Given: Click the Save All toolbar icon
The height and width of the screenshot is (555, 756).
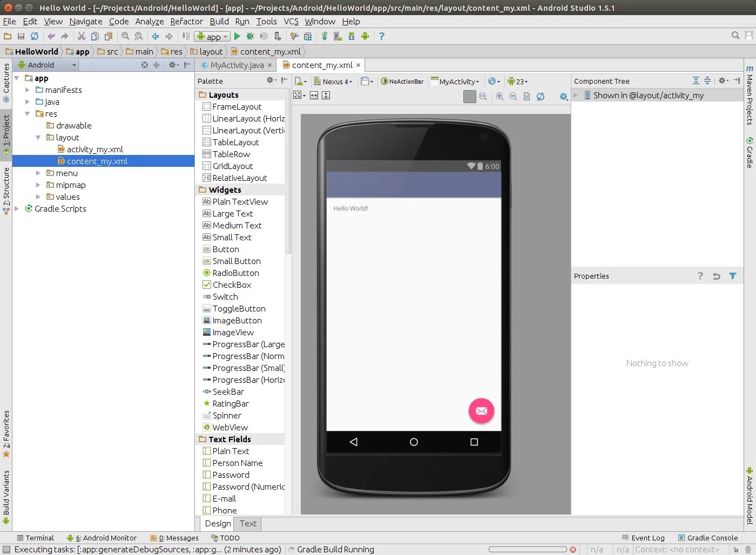Looking at the screenshot, I should (x=21, y=36).
